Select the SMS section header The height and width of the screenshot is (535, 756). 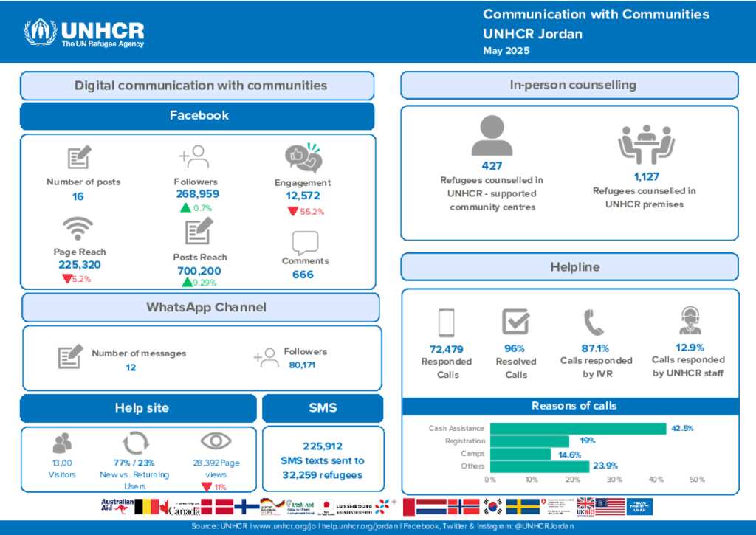click(323, 408)
